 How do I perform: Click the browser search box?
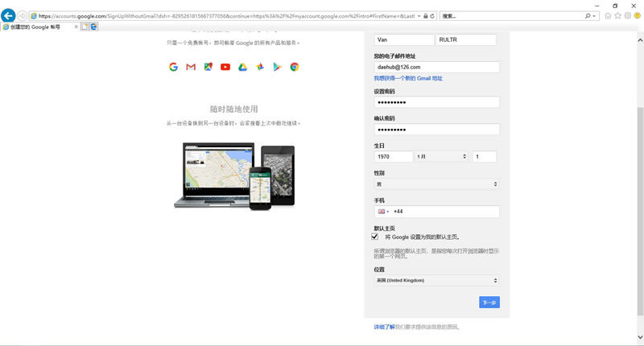click(x=511, y=16)
